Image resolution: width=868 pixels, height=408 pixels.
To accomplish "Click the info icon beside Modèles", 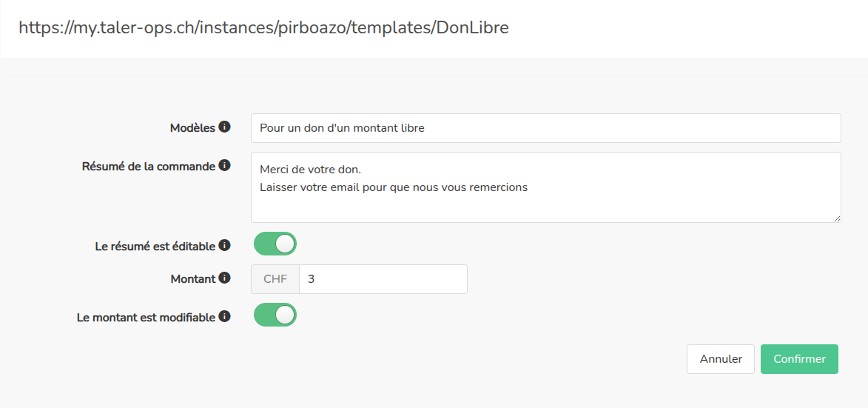I will (x=225, y=127).
